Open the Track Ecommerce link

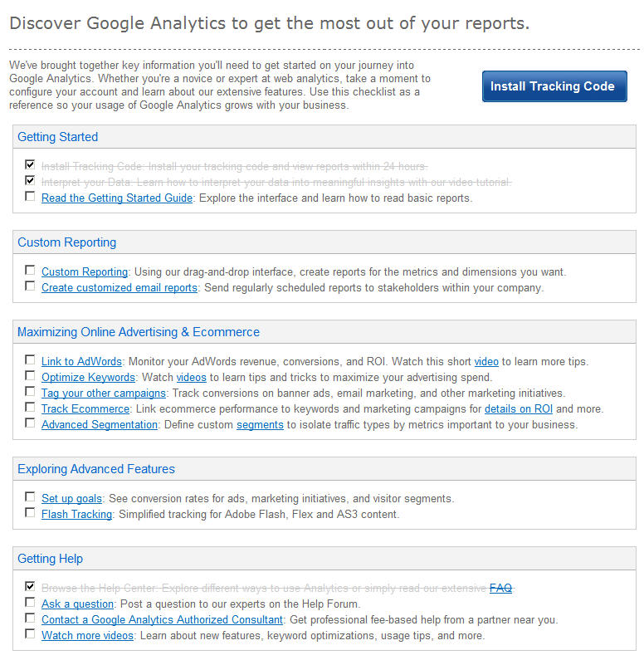pos(85,408)
